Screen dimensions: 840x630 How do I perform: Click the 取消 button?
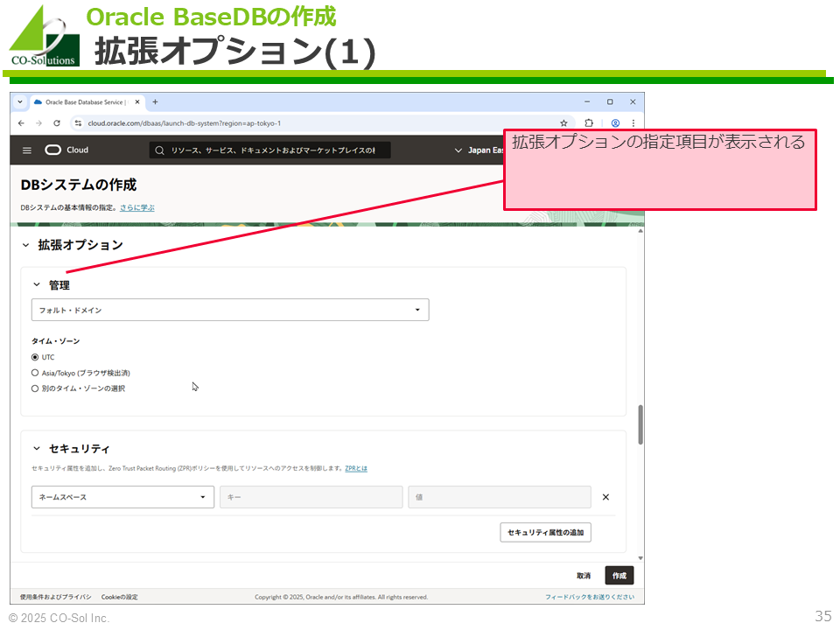pos(584,576)
